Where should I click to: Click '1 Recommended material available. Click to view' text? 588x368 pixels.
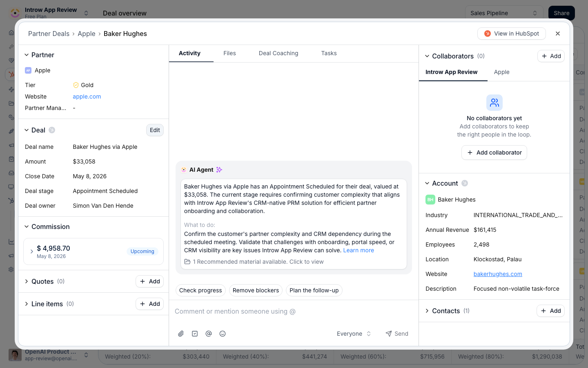coord(258,262)
